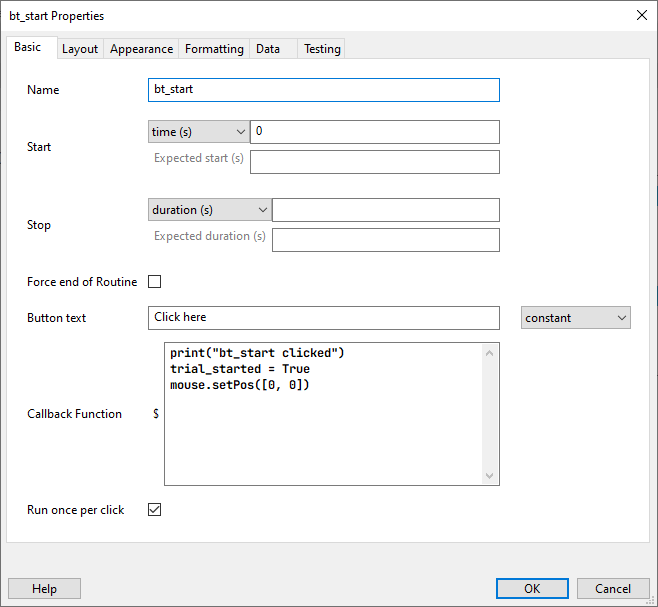Viewport: 658px width, 607px height.
Task: Switch to the Layout tab
Action: tap(80, 49)
